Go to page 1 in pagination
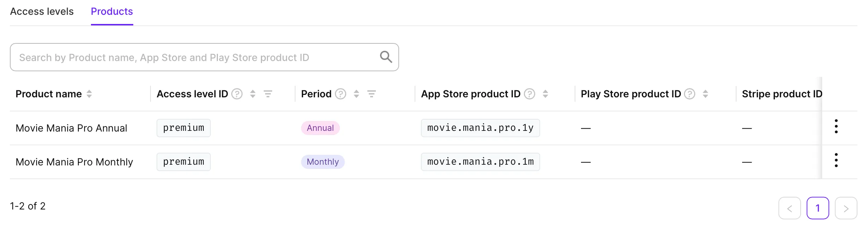 coord(818,208)
